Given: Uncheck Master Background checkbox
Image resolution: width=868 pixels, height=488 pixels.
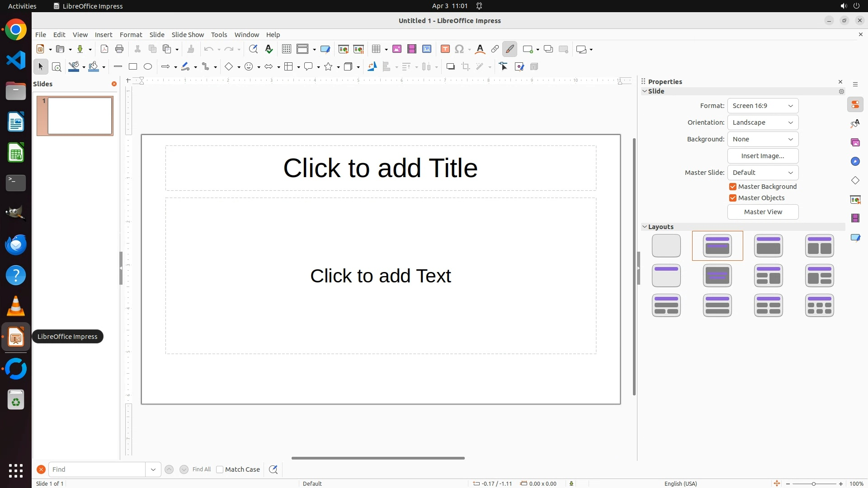Looking at the screenshot, I should point(733,187).
